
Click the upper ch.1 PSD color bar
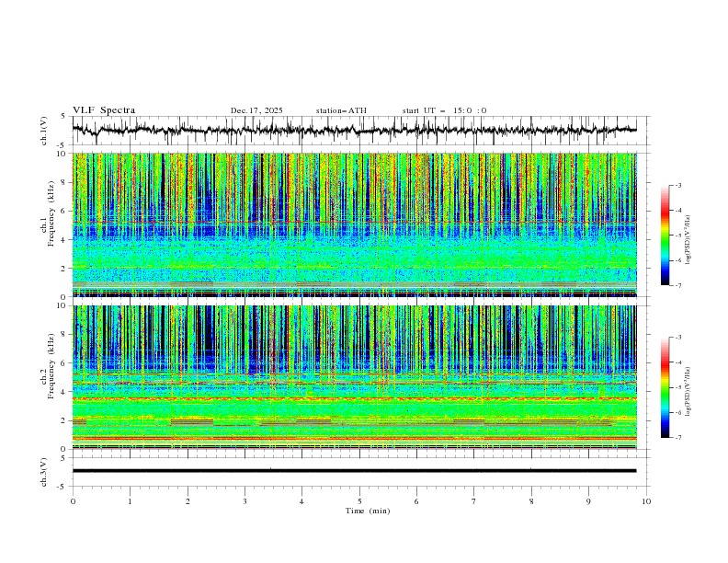coord(665,235)
